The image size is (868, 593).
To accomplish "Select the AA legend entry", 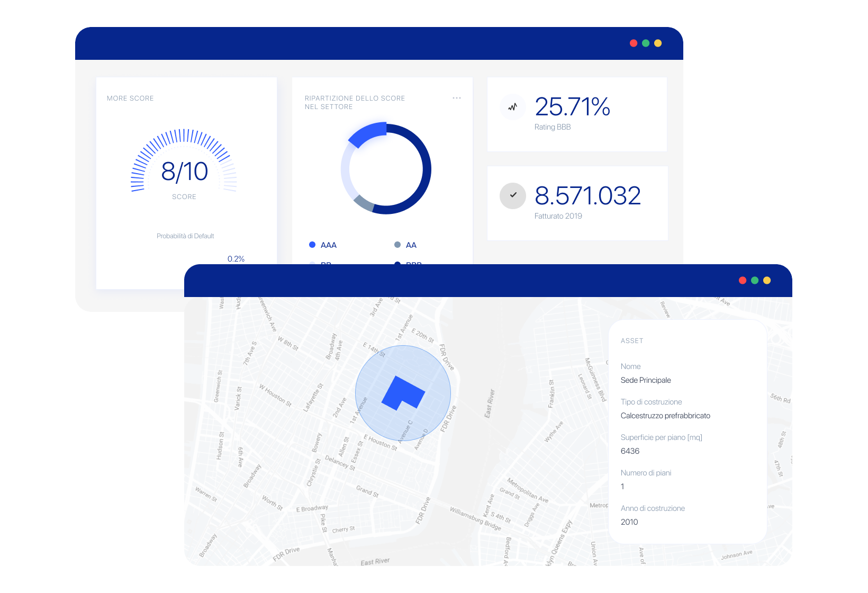I will point(405,245).
